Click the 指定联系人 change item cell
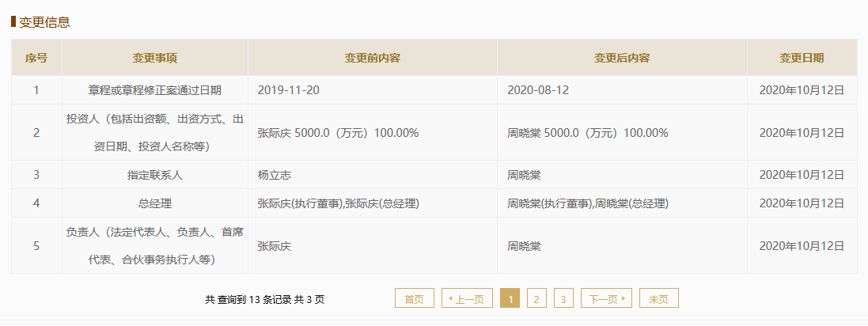868x326 pixels. (x=155, y=175)
